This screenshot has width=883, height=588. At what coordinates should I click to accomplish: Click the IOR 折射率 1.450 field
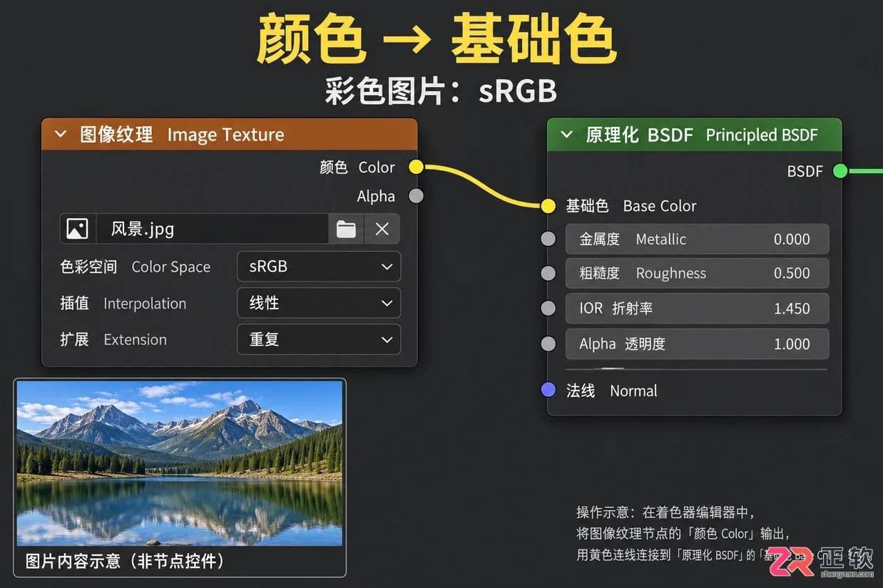[x=698, y=308]
